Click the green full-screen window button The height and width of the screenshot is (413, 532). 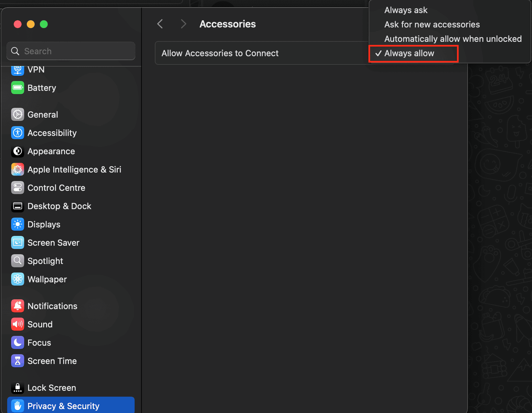tap(44, 24)
